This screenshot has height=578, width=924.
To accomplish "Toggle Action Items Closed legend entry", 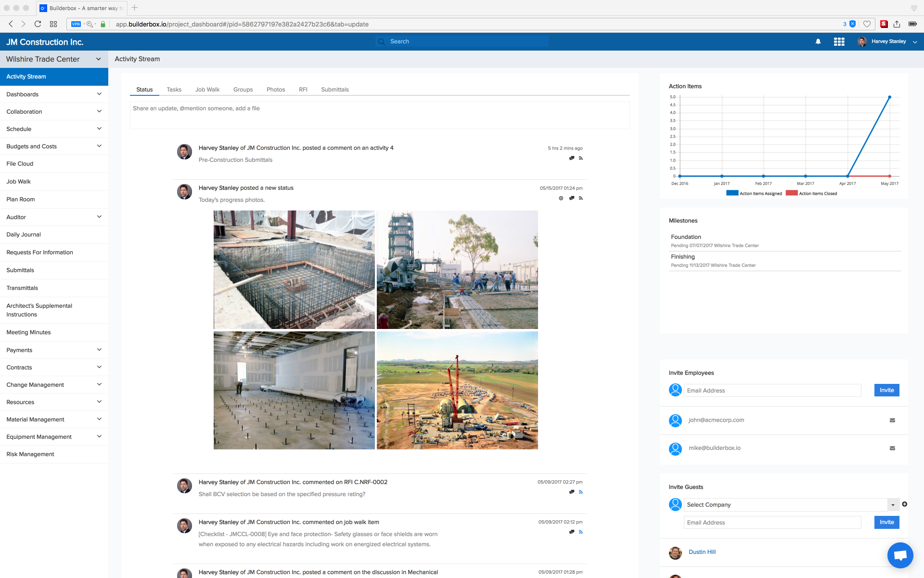I will (x=811, y=193).
